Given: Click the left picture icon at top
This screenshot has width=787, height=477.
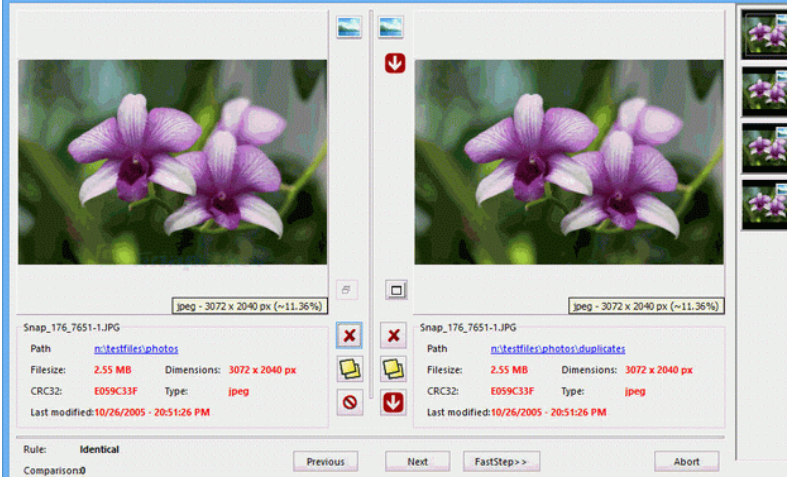Looking at the screenshot, I should (350, 27).
